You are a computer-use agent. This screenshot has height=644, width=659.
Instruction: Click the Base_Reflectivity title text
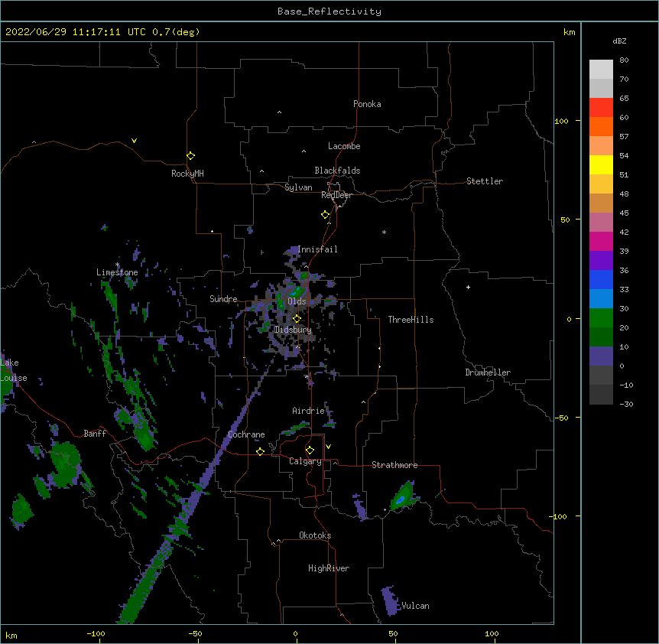coord(329,11)
